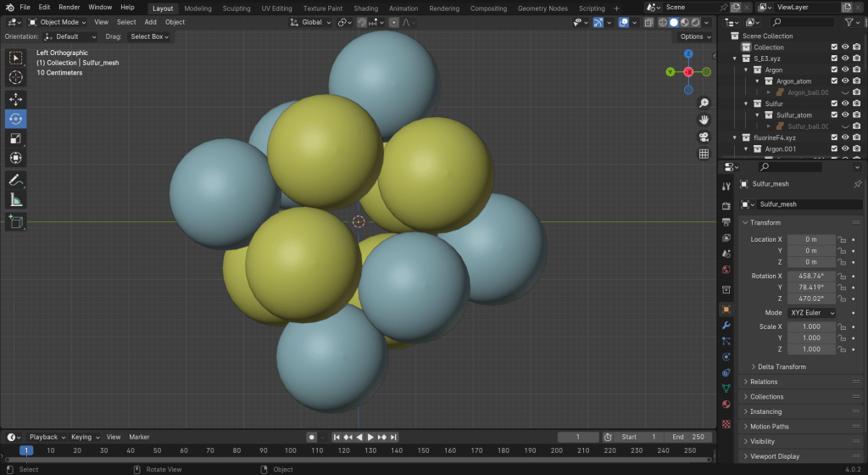868x475 pixels.
Task: Uncheck Sulfur collection checkbox in outliner
Action: coord(834,103)
